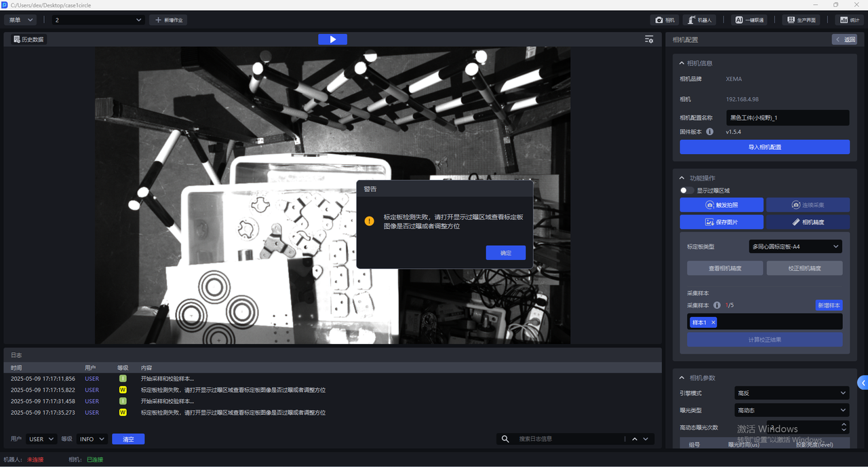Click the 导入相机配置 button
The height and width of the screenshot is (467, 868).
pyautogui.click(x=764, y=147)
